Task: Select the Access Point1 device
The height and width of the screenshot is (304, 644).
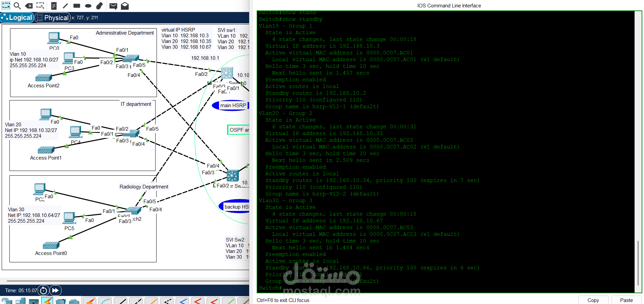Action: 46,150
